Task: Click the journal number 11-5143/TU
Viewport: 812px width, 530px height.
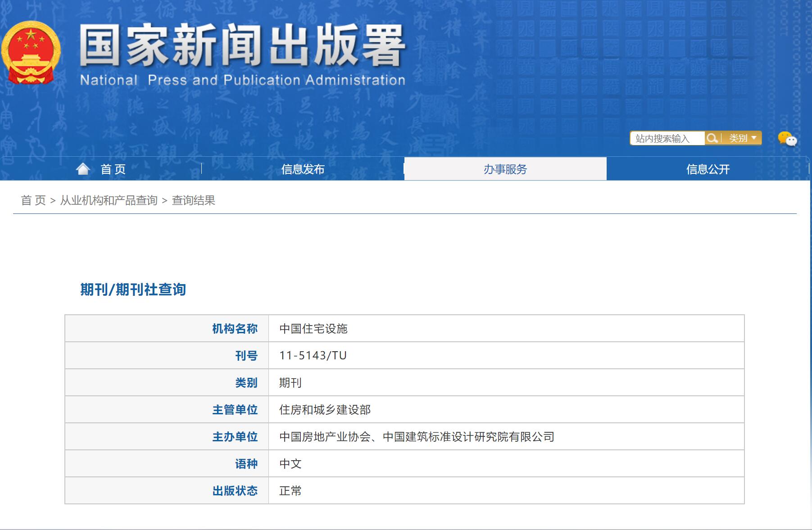Action: (313, 356)
